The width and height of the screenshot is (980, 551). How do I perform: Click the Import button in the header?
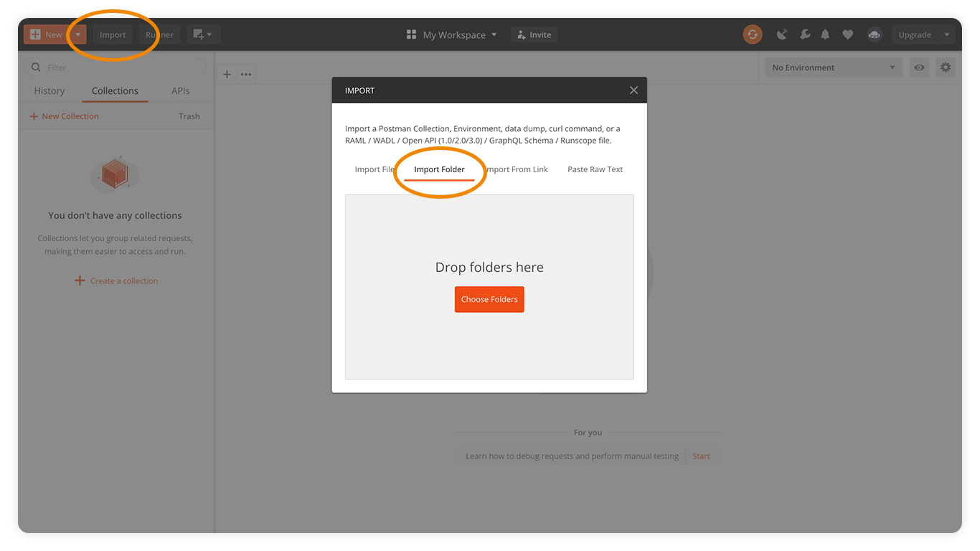click(113, 34)
